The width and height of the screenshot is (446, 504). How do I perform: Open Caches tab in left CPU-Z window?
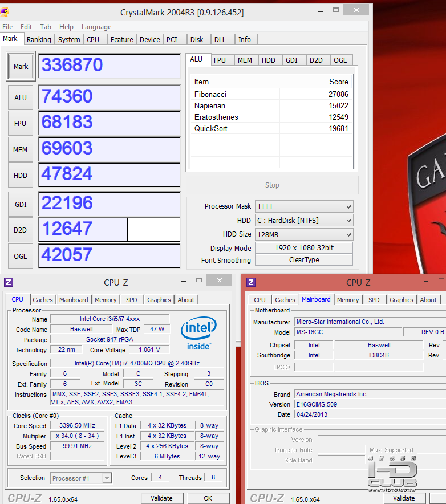(x=42, y=300)
